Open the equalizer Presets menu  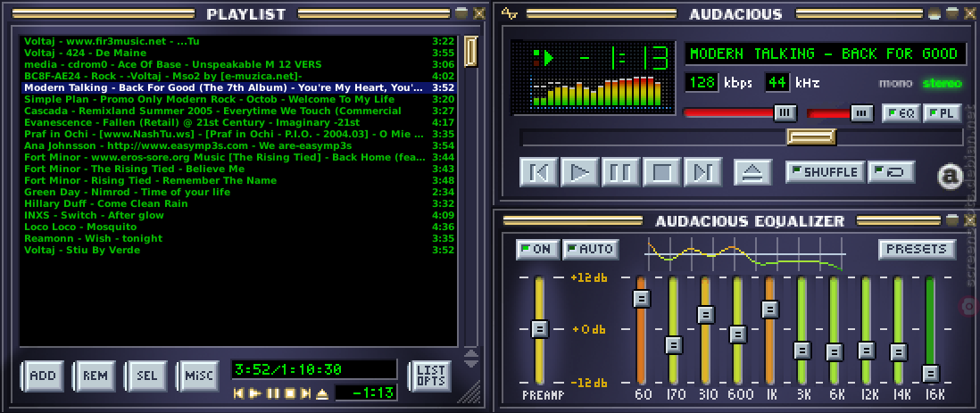pyautogui.click(x=917, y=249)
